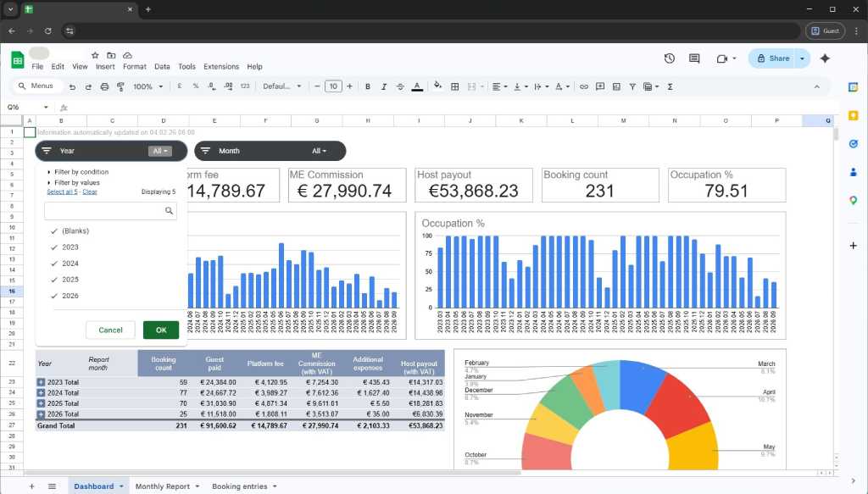Click the redo icon in the toolbar

tap(88, 86)
